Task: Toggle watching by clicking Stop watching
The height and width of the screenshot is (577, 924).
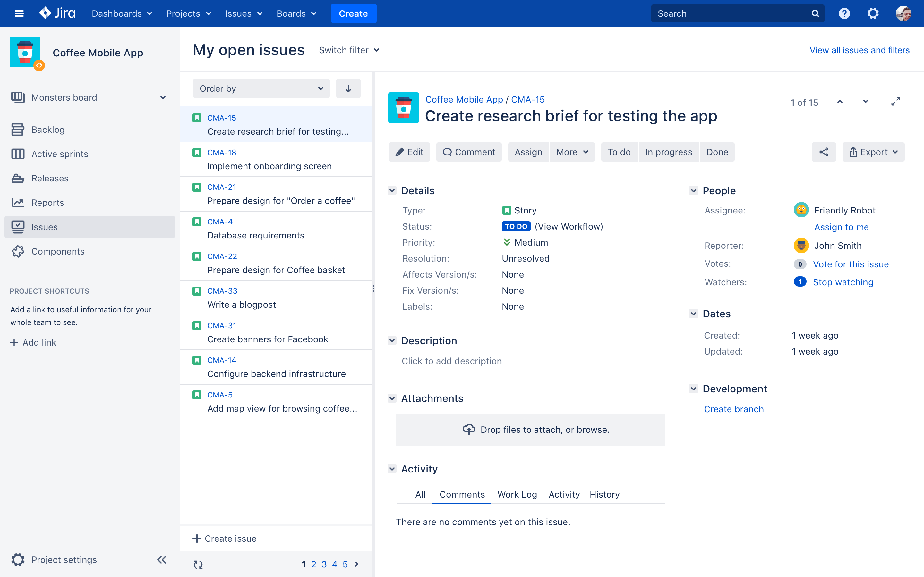Action: (843, 281)
